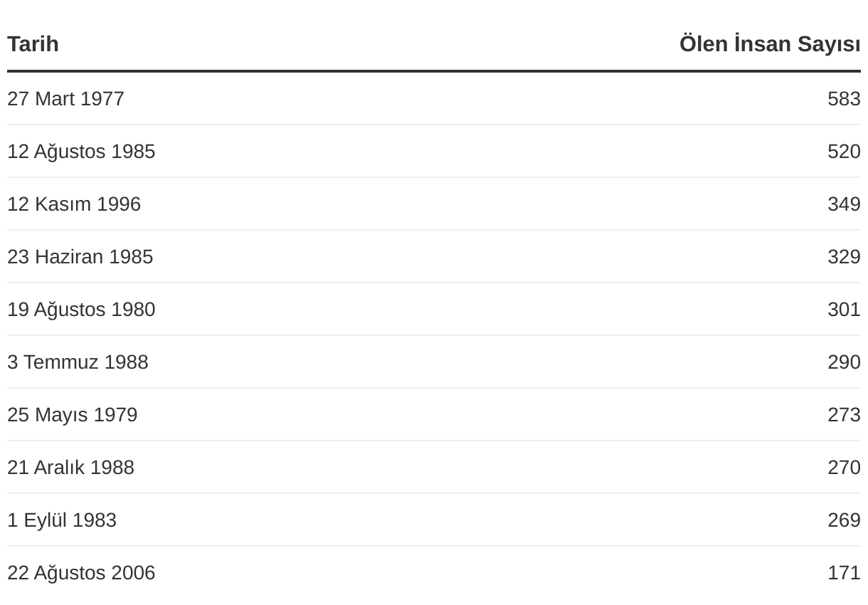Click the death count 520
Screen dimensions: 868x605
(x=844, y=152)
